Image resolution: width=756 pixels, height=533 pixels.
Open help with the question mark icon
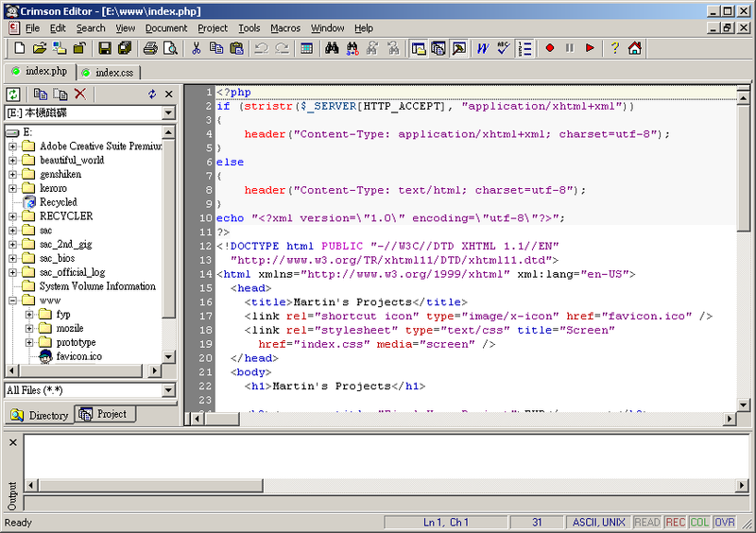pos(615,48)
